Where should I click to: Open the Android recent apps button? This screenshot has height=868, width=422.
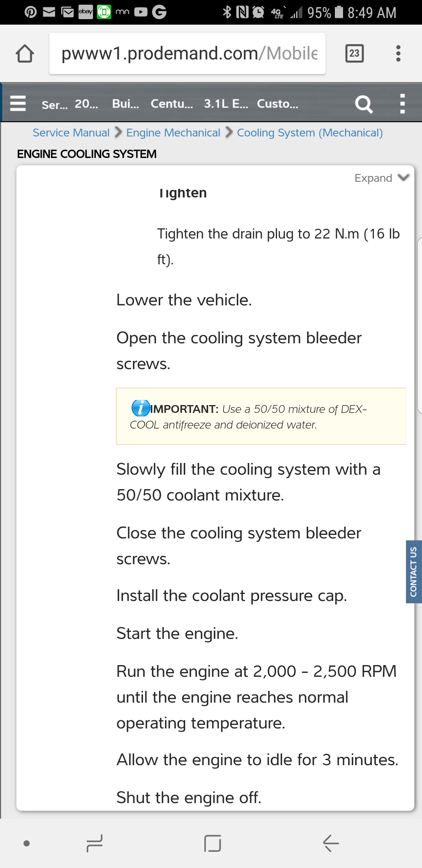tap(94, 843)
